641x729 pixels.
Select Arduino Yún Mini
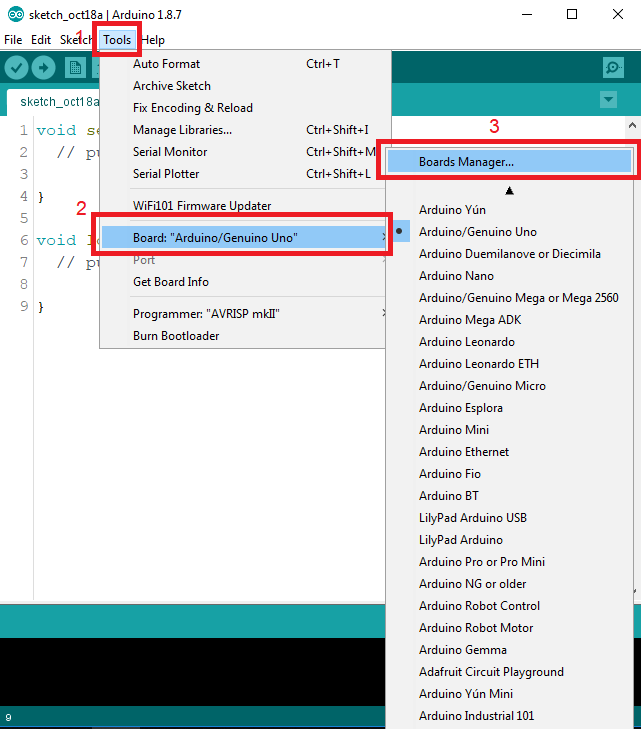click(509, 694)
